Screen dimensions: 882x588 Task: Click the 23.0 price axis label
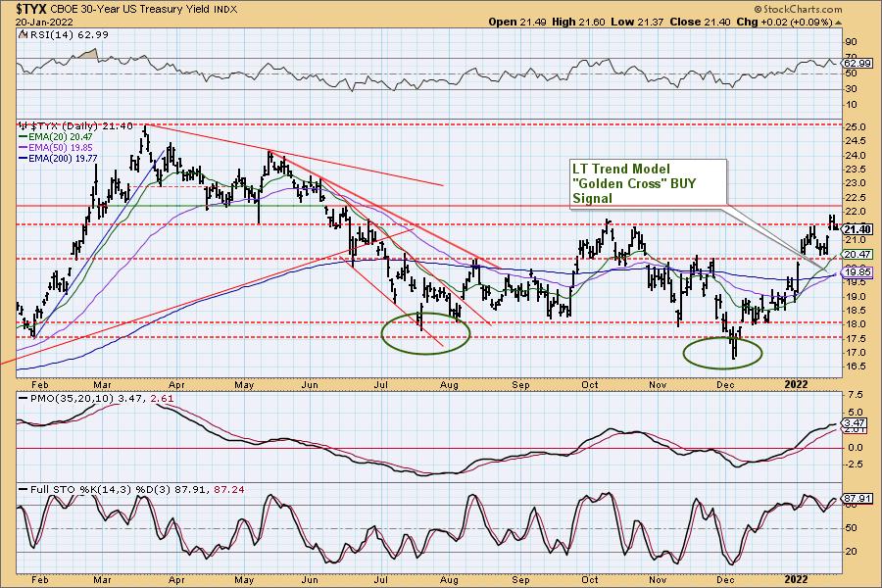(856, 183)
